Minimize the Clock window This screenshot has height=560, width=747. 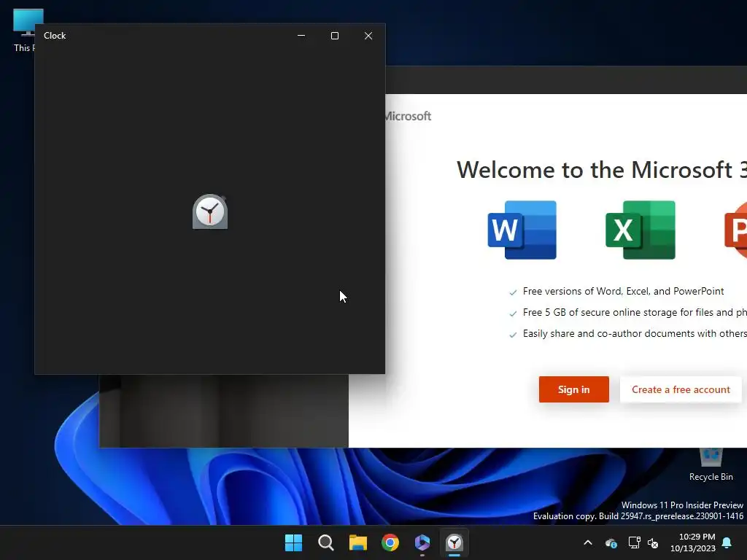[301, 36]
